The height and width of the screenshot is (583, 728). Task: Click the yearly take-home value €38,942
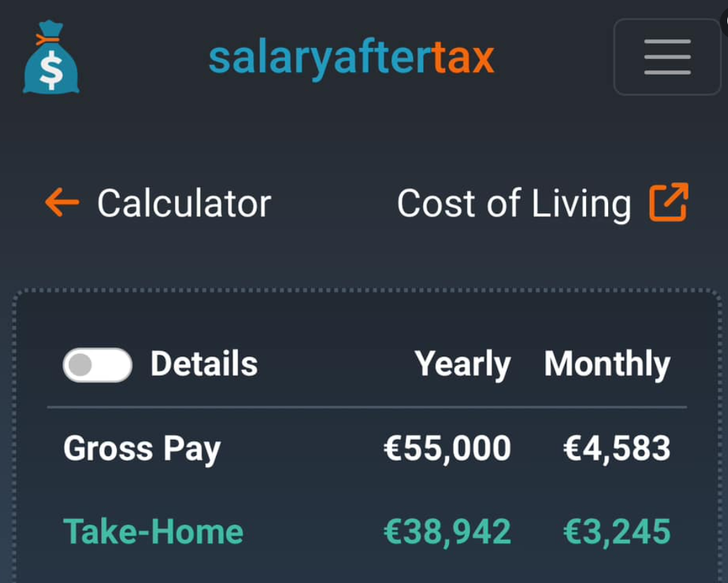click(x=447, y=532)
